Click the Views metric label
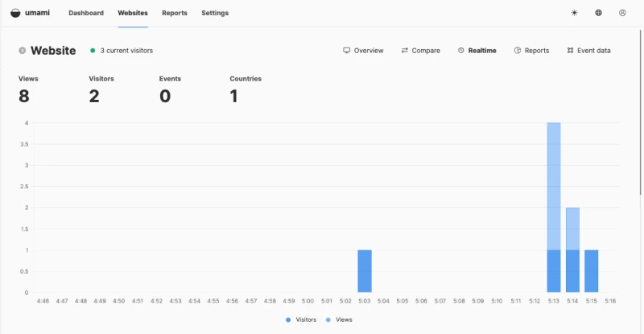The image size is (644, 334). coord(28,78)
